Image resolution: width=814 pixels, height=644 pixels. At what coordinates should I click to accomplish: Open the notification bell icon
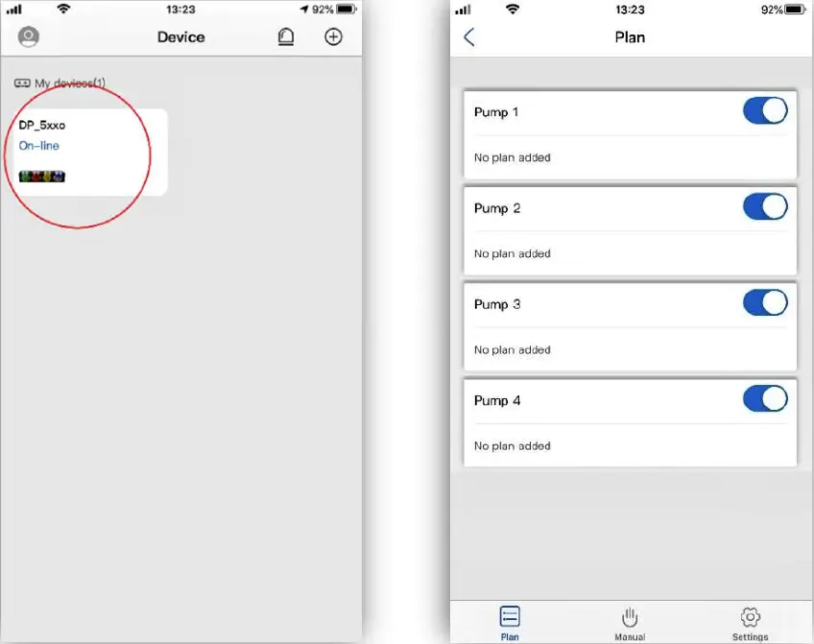pos(285,36)
